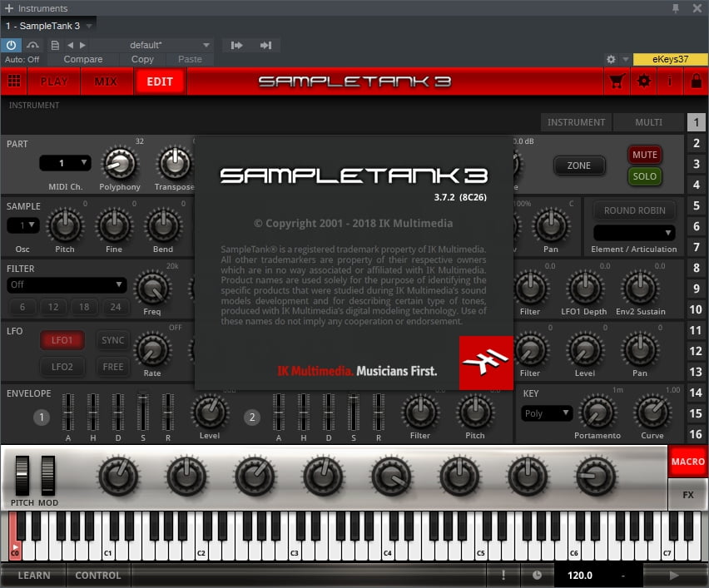Switch to the PLAY tab

[x=54, y=82]
